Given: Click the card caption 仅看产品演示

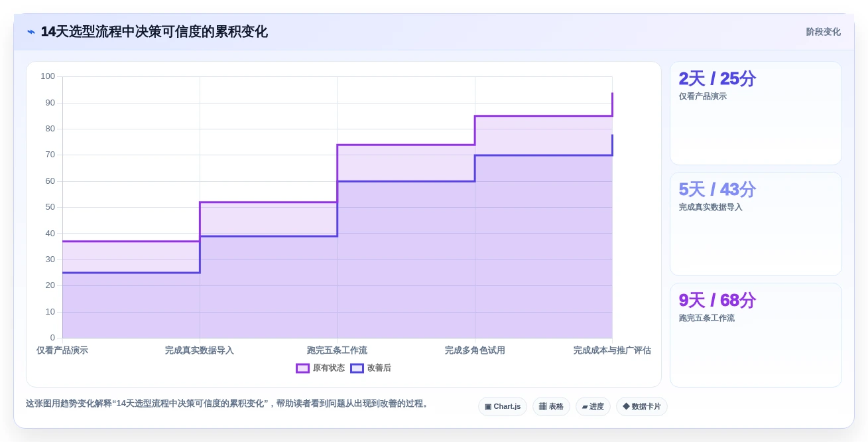Looking at the screenshot, I should (x=702, y=96).
